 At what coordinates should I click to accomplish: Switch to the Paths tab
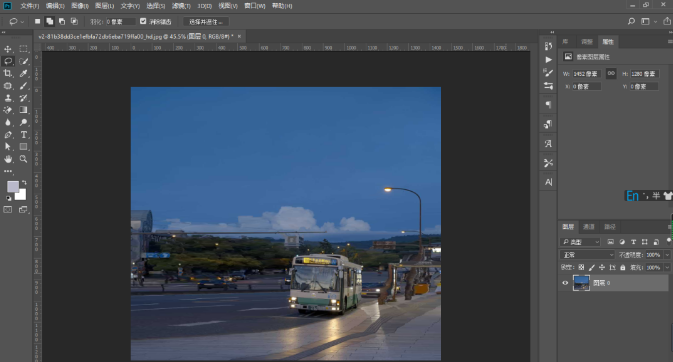pos(610,227)
